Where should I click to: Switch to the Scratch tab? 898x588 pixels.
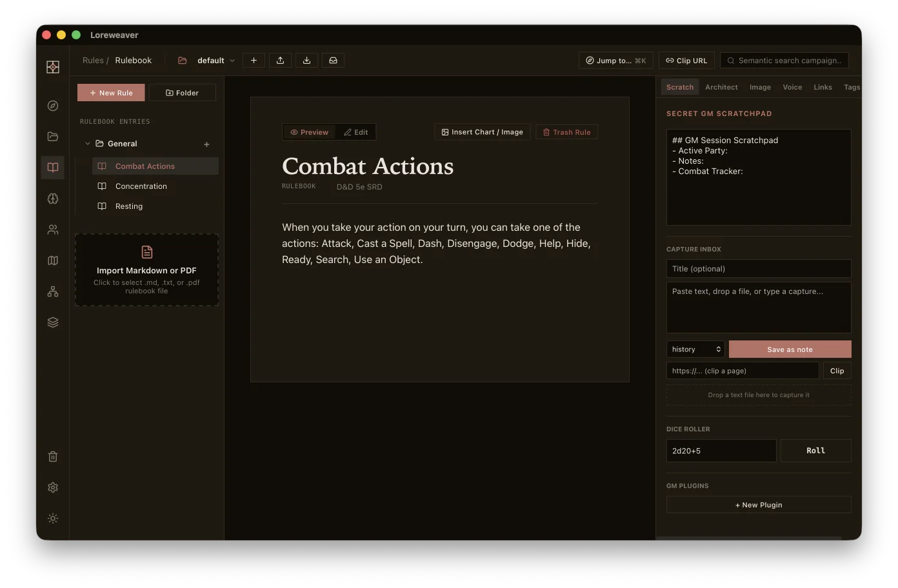[680, 88]
